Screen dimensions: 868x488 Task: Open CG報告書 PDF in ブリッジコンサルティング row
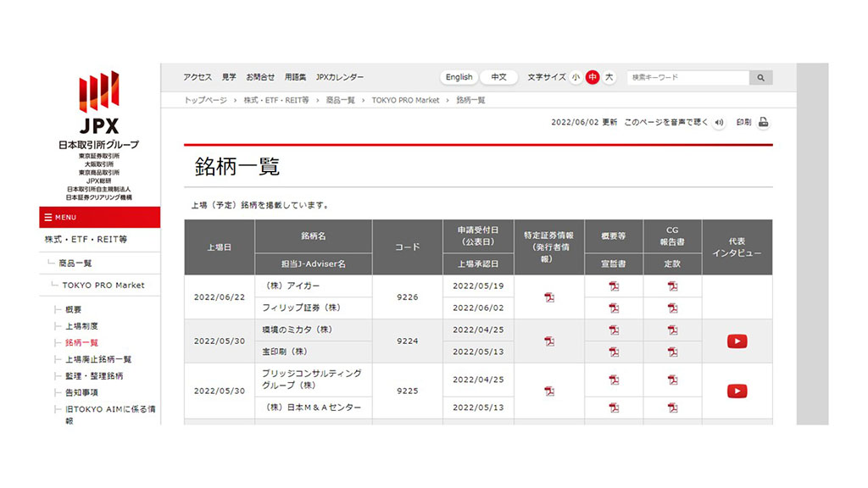(672, 380)
